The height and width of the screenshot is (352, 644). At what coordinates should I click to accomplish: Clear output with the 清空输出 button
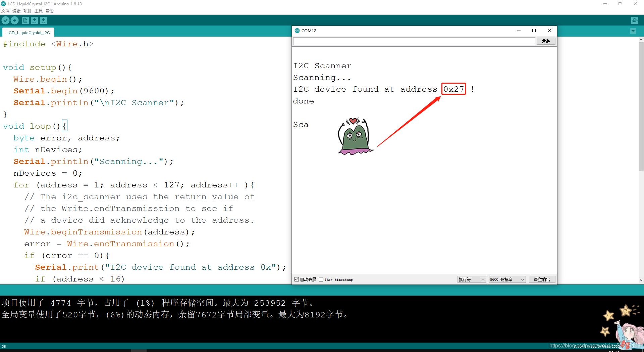pos(542,279)
